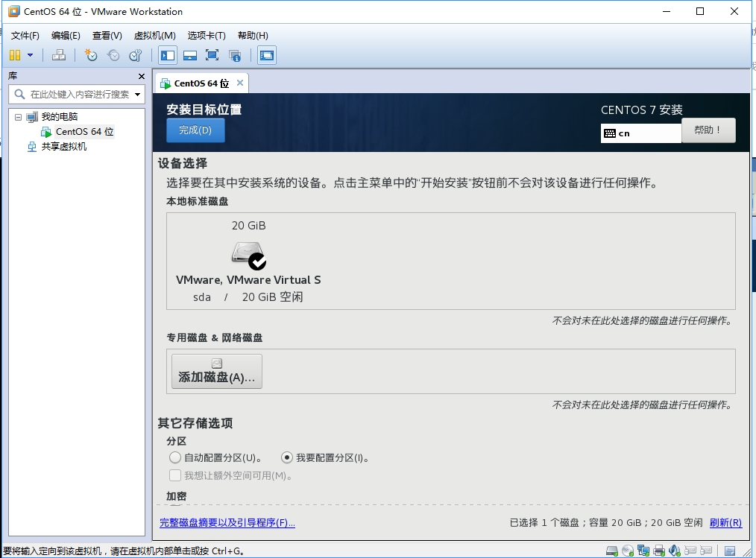Open the cn keyboard layout selector
Viewport: 756px width, 558px height.
[640, 133]
